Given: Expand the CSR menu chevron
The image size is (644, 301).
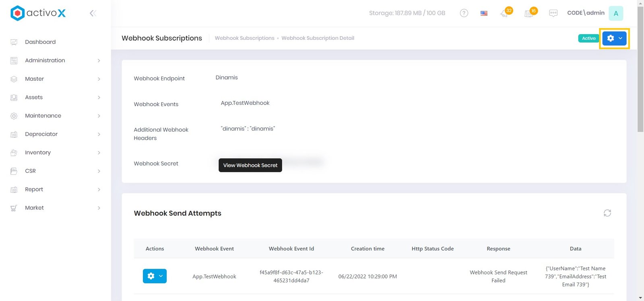Looking at the screenshot, I should 99,171.
